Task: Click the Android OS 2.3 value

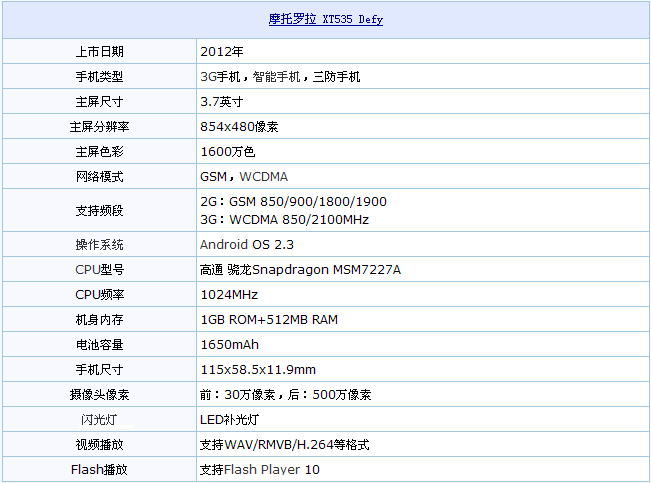Action: pyautogui.click(x=247, y=244)
